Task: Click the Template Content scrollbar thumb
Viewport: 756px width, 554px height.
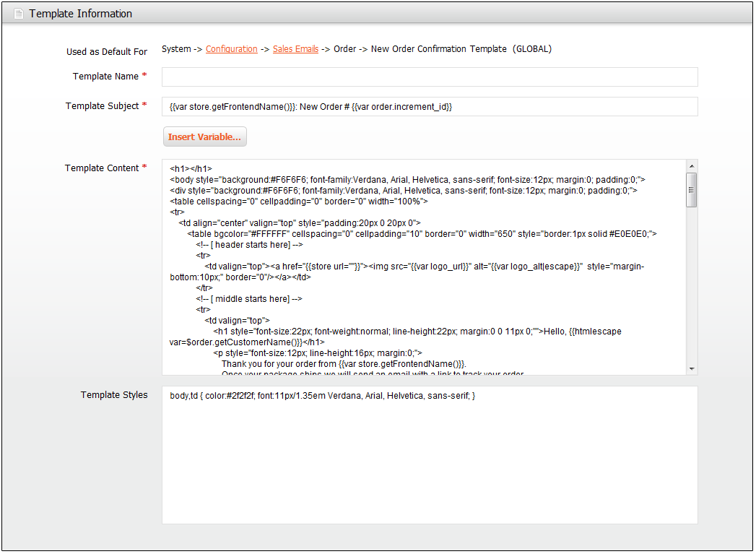Action: coord(691,190)
